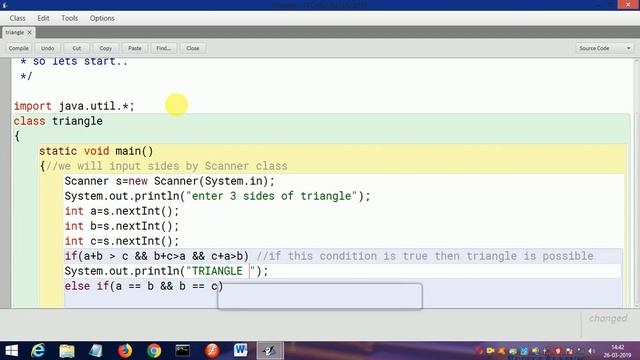Click the editor's Close toolbar button
Screen dimensions: 640x360
(x=193, y=48)
